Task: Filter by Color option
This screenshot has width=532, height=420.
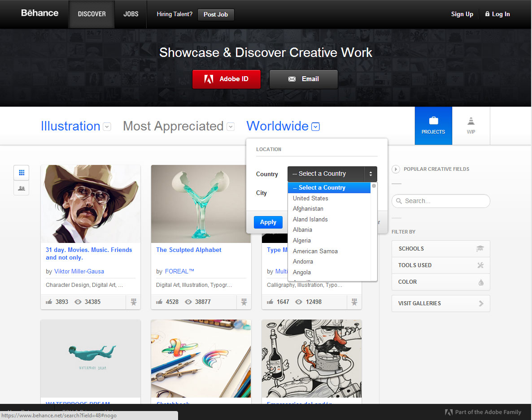Action: (440, 282)
